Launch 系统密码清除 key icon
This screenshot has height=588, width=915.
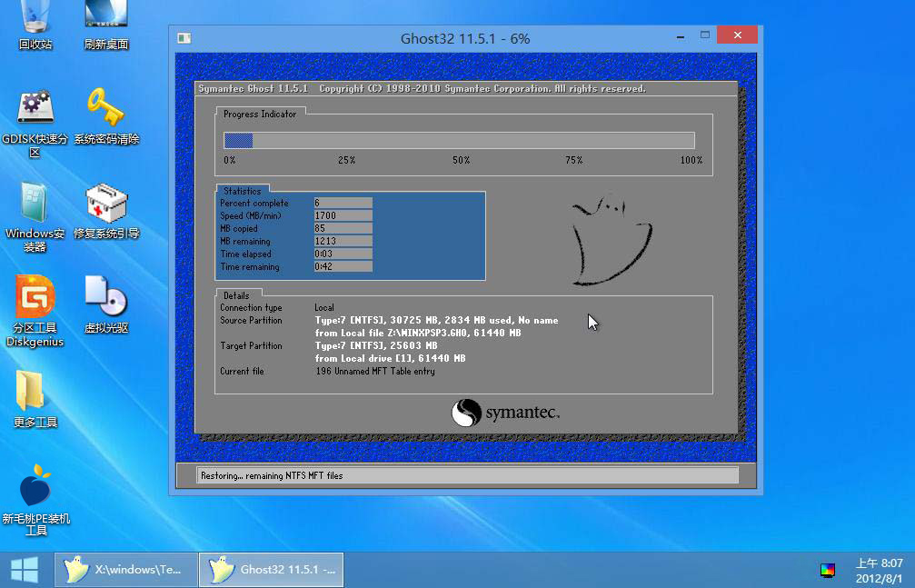point(106,117)
